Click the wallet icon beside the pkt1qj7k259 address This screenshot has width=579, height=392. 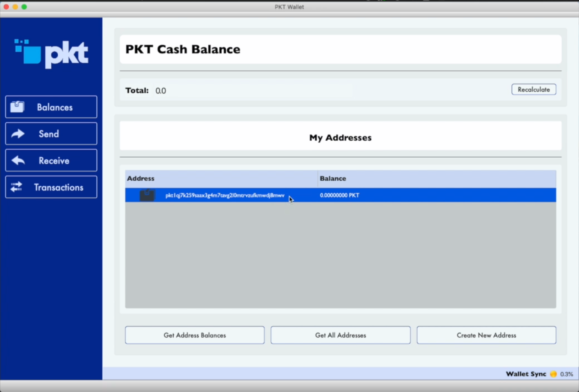(147, 195)
